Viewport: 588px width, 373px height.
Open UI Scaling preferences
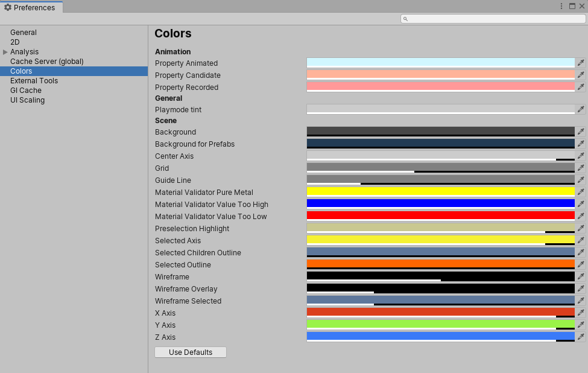coord(27,100)
